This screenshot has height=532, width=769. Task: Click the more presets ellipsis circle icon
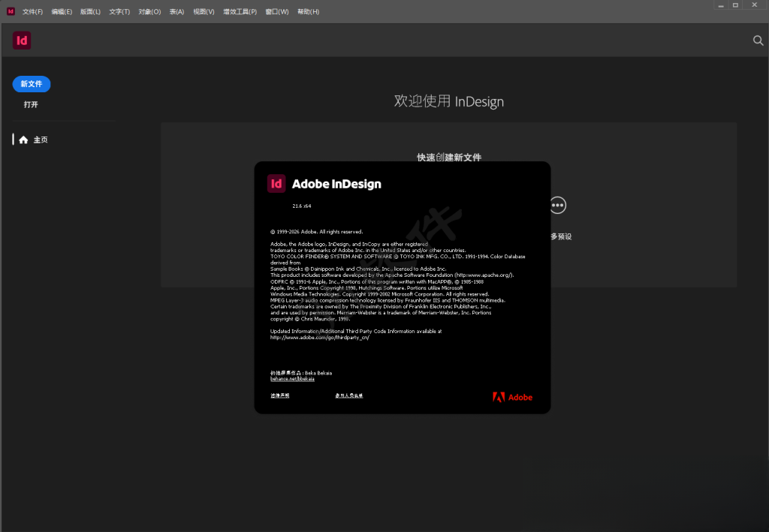tap(558, 206)
